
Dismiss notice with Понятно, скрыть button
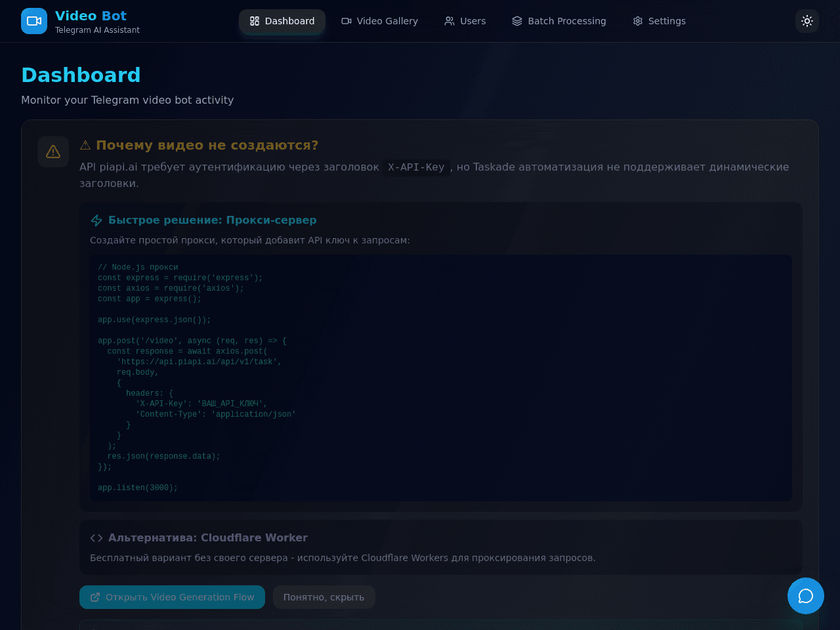pos(324,597)
